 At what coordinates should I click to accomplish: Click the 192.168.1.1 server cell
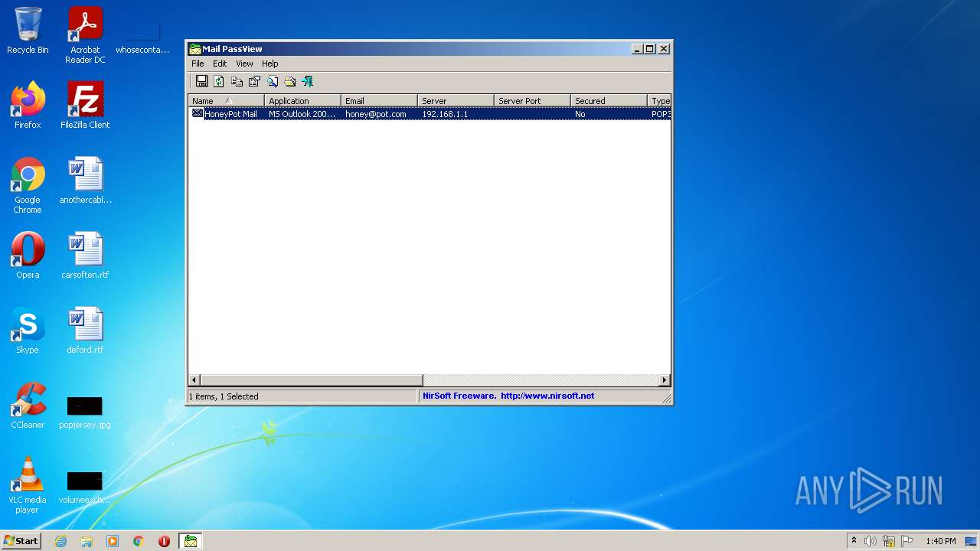point(445,114)
